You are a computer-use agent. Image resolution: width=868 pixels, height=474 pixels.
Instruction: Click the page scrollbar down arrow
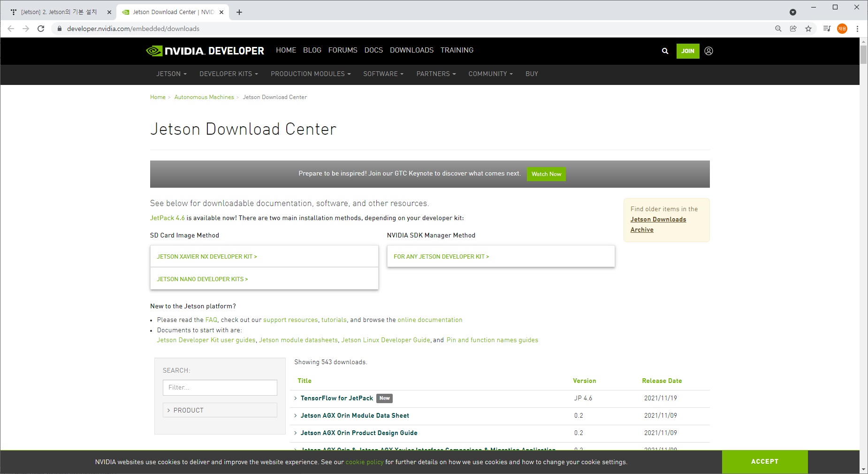(863, 469)
